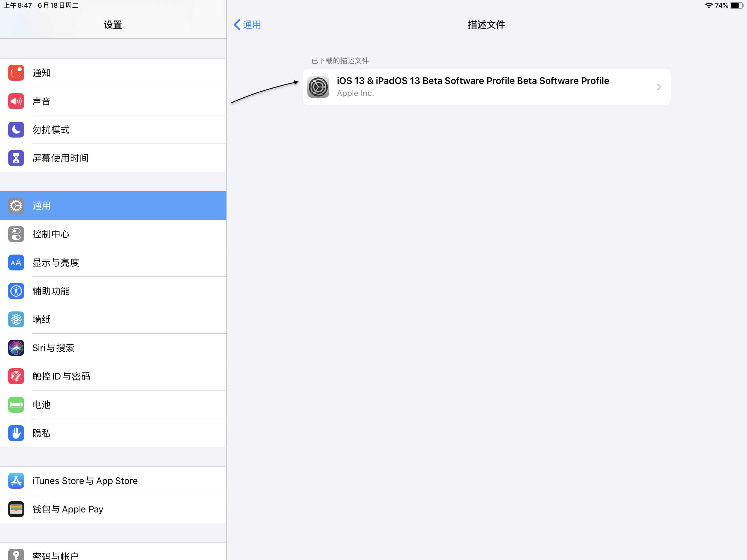Tap the iOS 13 & iPadOS 13 profile title

473,81
